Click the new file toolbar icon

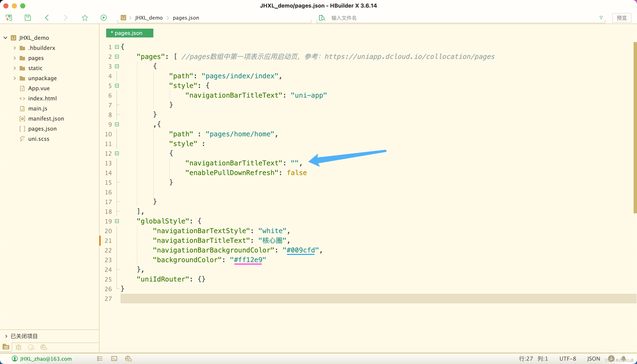click(x=9, y=18)
